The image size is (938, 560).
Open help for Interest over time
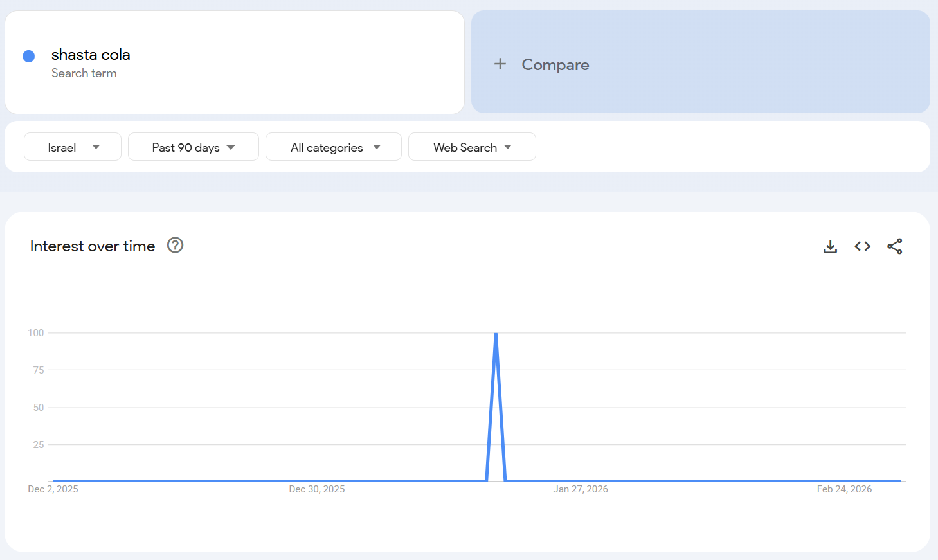[175, 246]
